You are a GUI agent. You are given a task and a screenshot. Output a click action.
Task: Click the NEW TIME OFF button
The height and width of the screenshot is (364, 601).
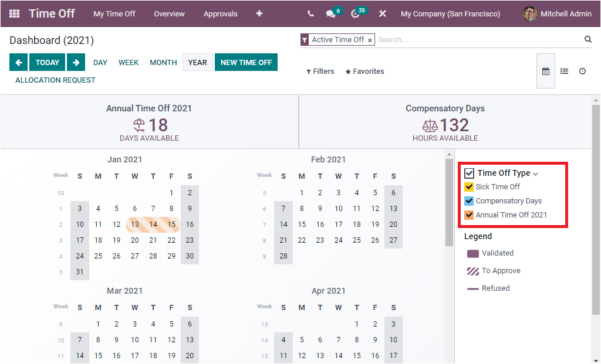246,62
